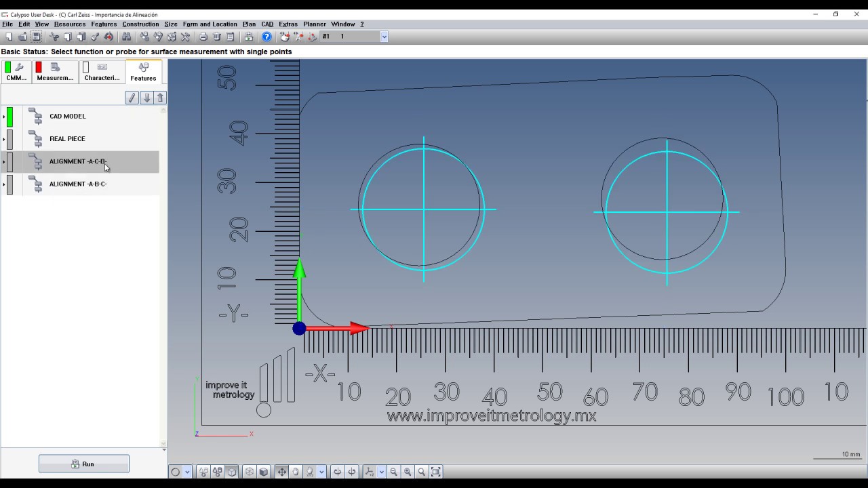Expand the REAL PIECE group arrow
868x488 pixels.
click(3, 139)
